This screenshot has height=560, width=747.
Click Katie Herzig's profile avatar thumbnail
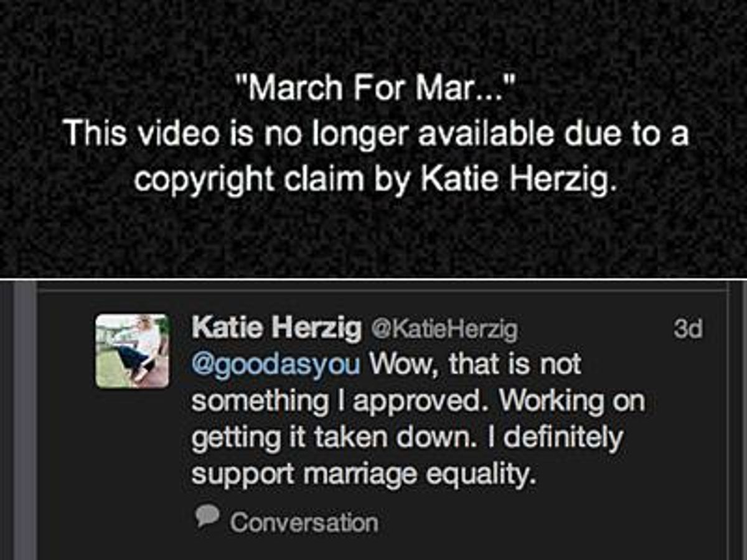coord(132,351)
